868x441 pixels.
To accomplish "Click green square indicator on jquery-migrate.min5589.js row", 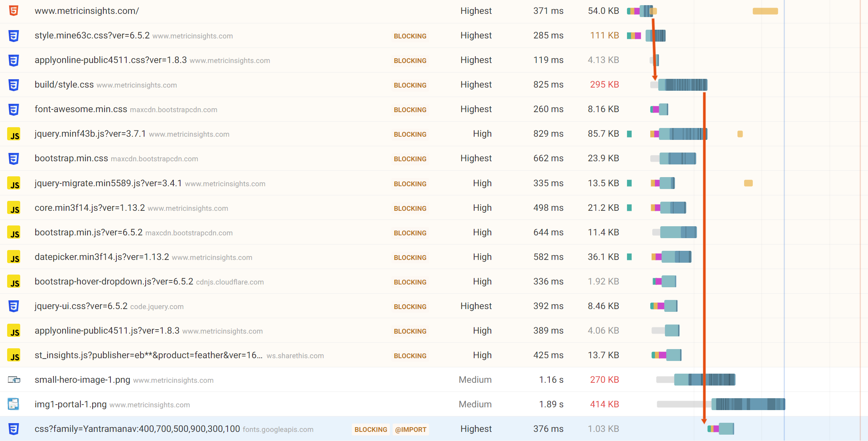I will click(629, 183).
